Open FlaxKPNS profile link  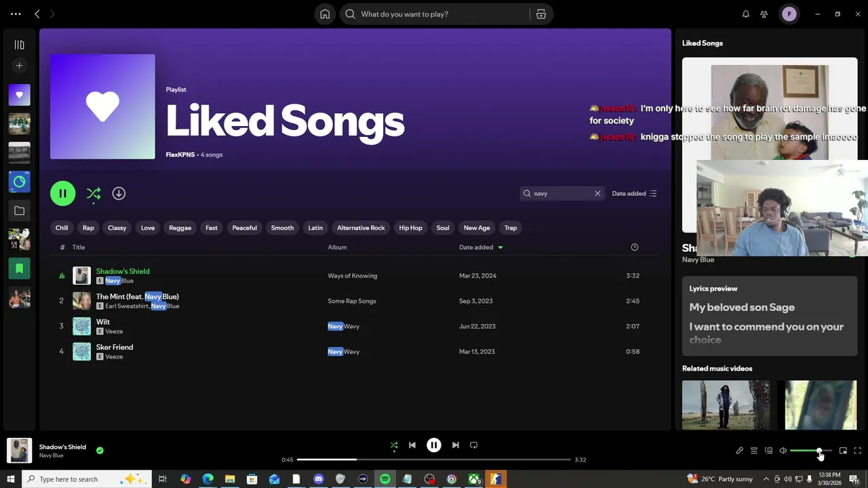click(180, 155)
